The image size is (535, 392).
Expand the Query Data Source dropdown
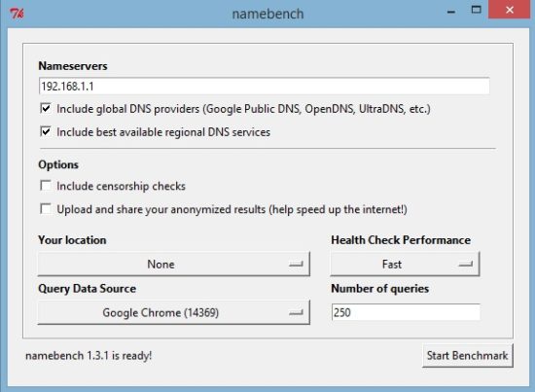tap(174, 312)
